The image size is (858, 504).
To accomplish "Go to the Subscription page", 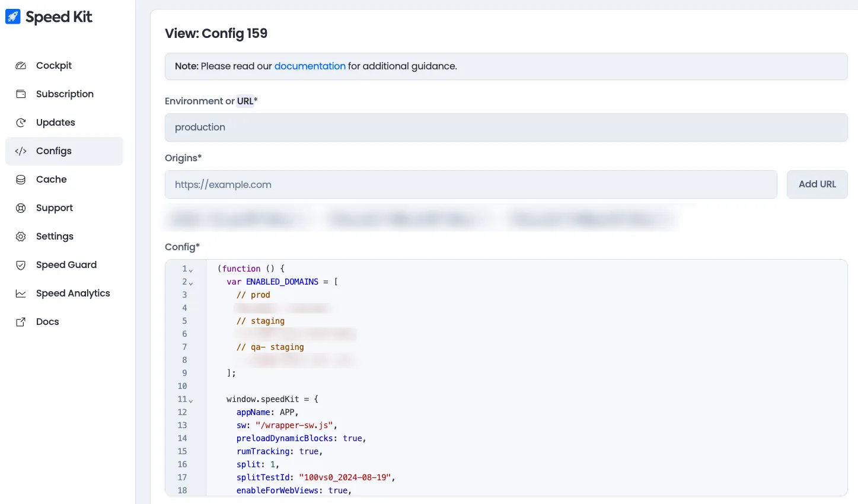I will (x=64, y=94).
